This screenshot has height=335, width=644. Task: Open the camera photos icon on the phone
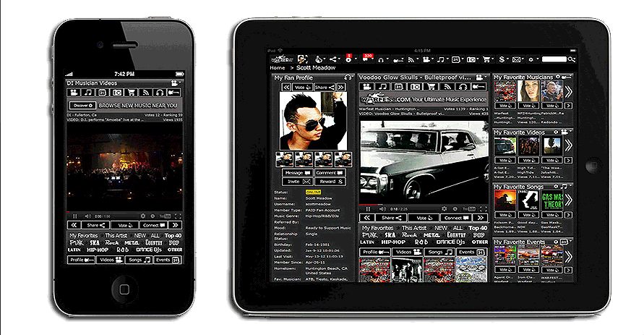[x=117, y=93]
